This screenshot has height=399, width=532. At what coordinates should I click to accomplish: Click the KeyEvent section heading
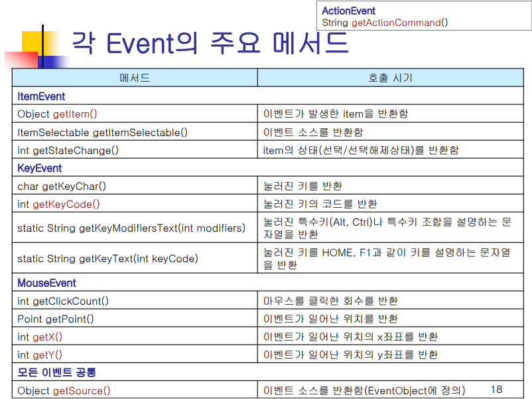[x=39, y=168]
